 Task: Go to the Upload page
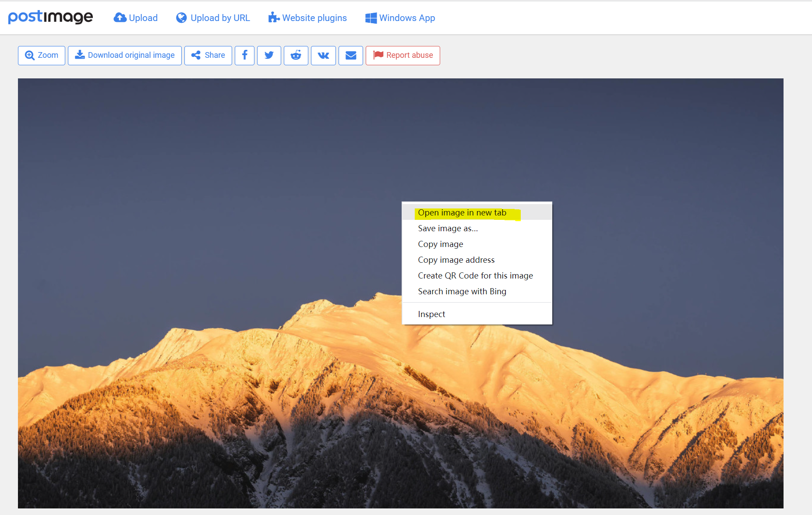[136, 18]
